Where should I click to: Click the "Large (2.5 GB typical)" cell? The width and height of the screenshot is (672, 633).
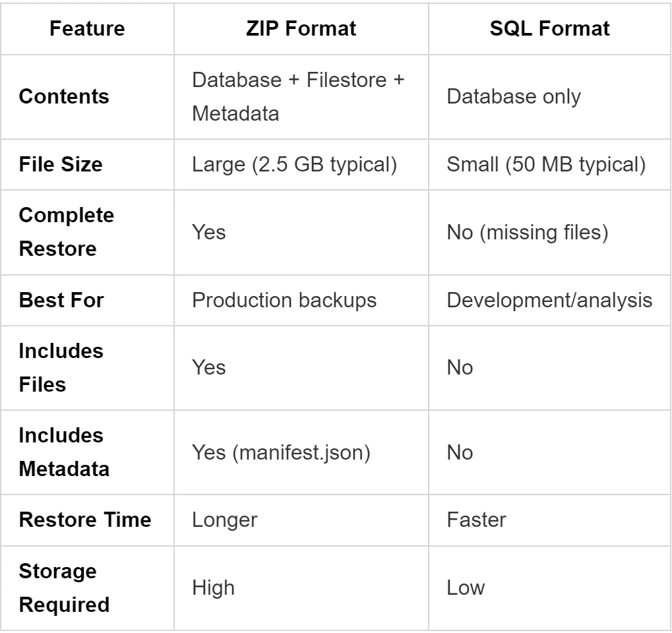(x=294, y=164)
